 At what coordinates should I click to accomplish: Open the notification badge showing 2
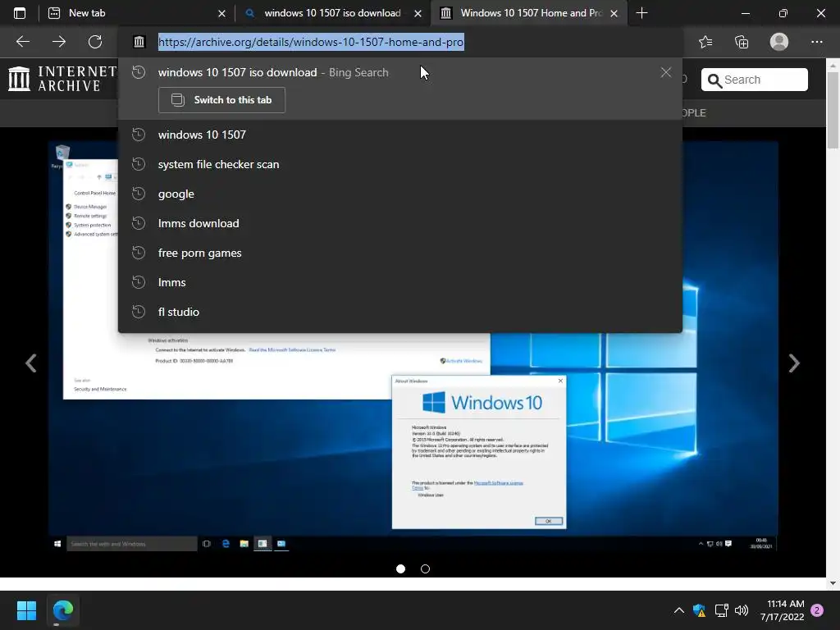click(x=817, y=610)
